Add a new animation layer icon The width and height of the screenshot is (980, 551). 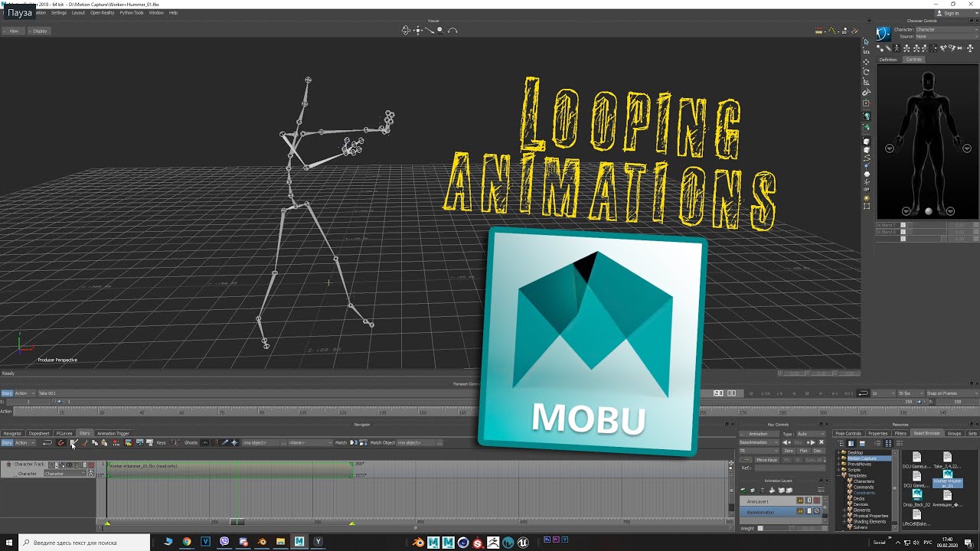(743, 491)
